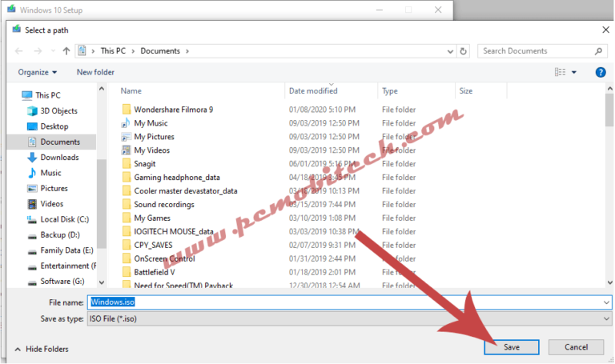Change view layout icon
The width and height of the screenshot is (615, 364).
pos(560,72)
